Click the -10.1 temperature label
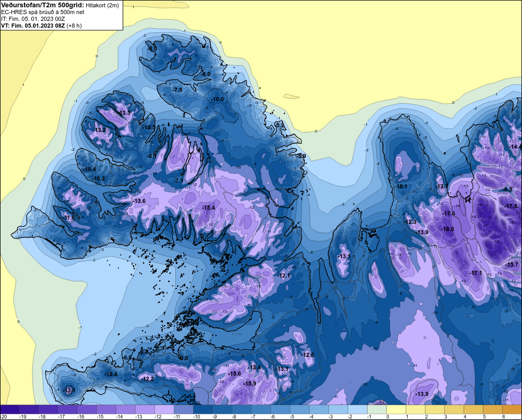This screenshot has width=522, height=420. pyautogui.click(x=401, y=186)
